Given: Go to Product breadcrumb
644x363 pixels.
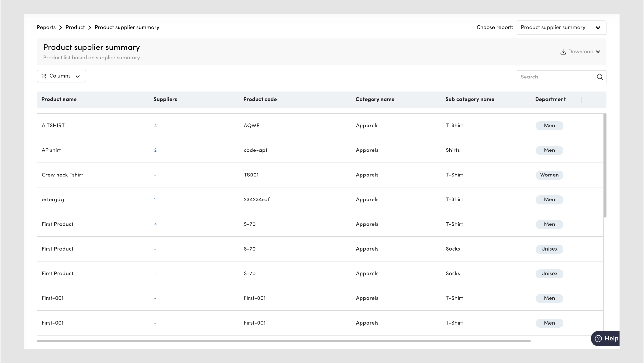Looking at the screenshot, I should click(x=75, y=27).
